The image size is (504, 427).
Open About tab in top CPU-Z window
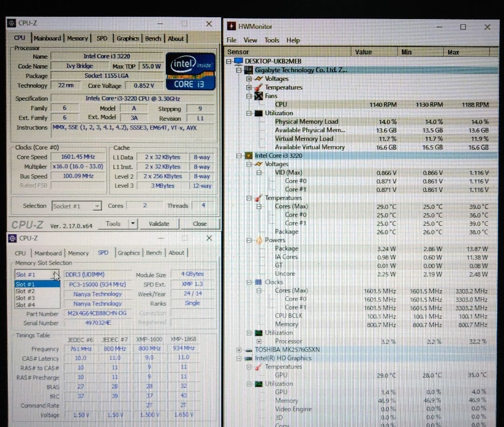[176, 38]
